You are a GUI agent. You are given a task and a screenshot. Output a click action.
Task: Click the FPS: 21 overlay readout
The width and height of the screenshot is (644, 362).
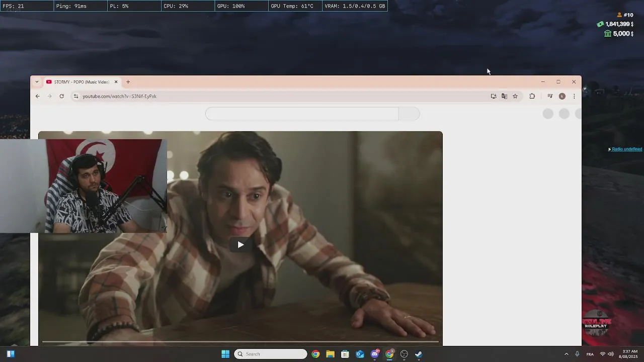point(27,6)
